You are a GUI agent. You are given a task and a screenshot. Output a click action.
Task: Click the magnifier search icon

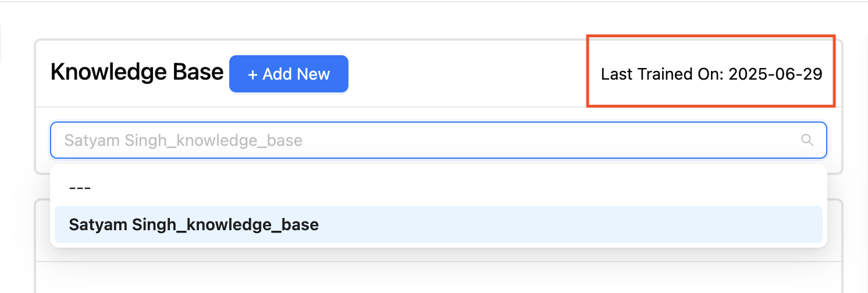807,140
